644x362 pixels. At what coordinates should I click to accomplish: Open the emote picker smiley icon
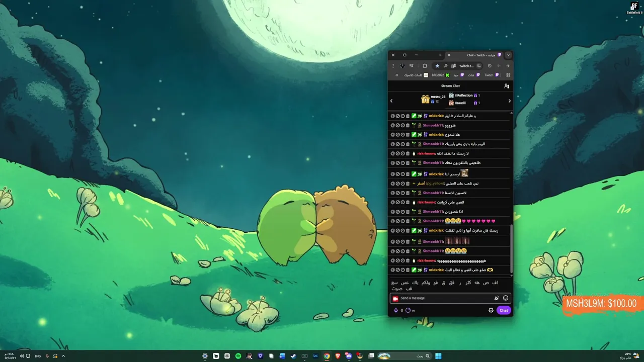click(x=506, y=298)
